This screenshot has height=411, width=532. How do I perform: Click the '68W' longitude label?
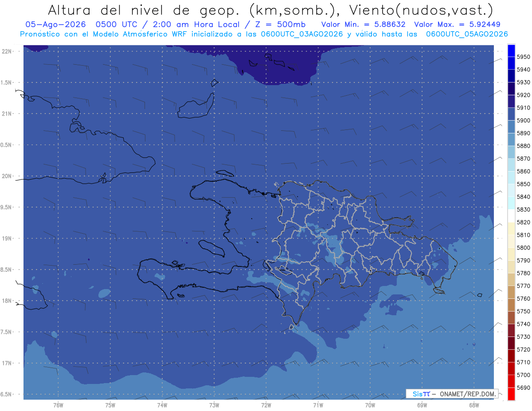[473, 405]
